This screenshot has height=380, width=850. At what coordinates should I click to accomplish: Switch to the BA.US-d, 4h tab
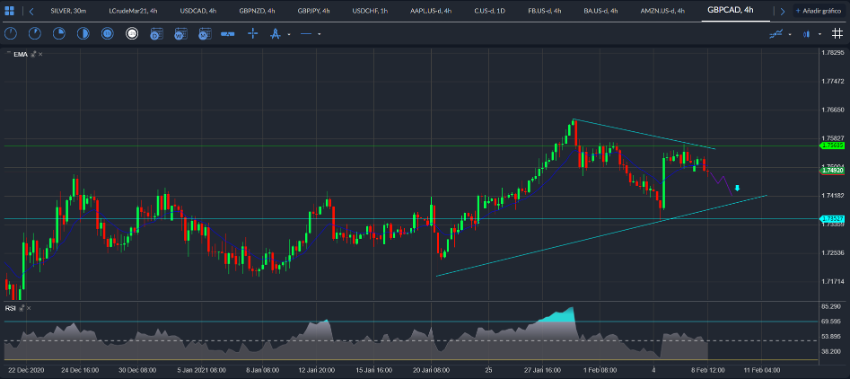pos(601,11)
